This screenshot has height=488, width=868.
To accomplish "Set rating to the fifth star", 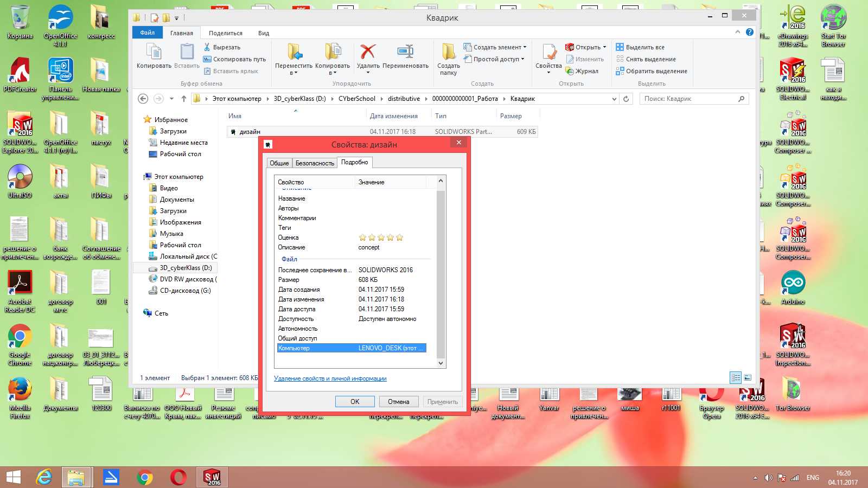I will point(400,237).
